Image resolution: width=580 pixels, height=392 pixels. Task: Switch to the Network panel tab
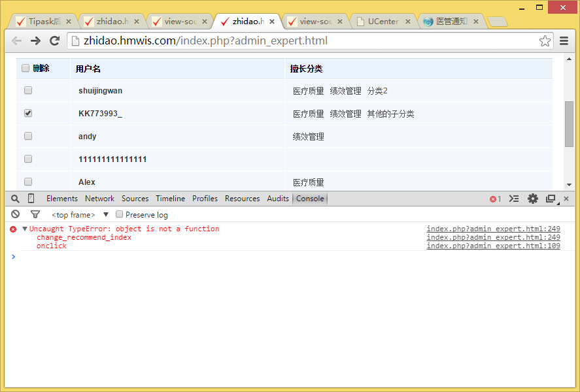(99, 199)
